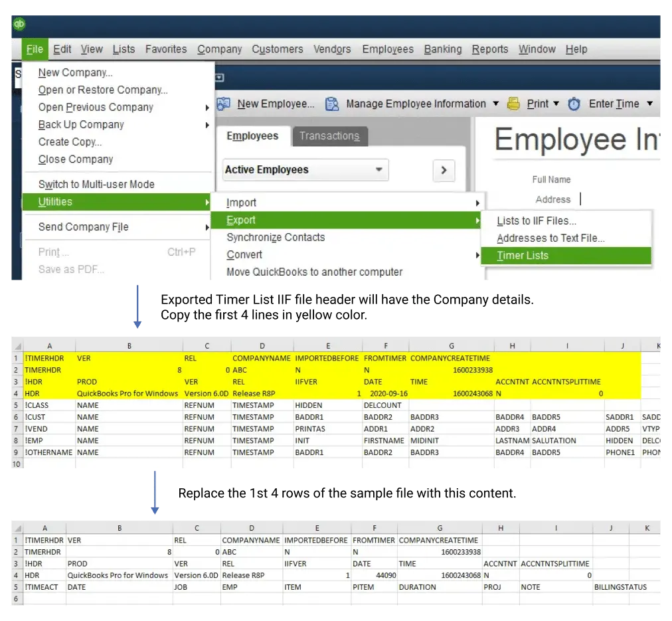Open the Banking menu
The width and height of the screenshot is (672, 621).
(x=443, y=49)
